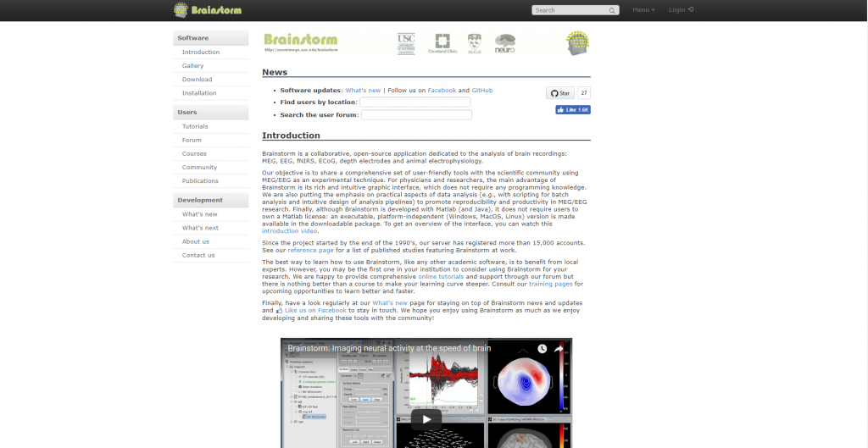Click the Brainstorm banner logo
The width and height of the screenshot is (868, 448).
click(301, 42)
